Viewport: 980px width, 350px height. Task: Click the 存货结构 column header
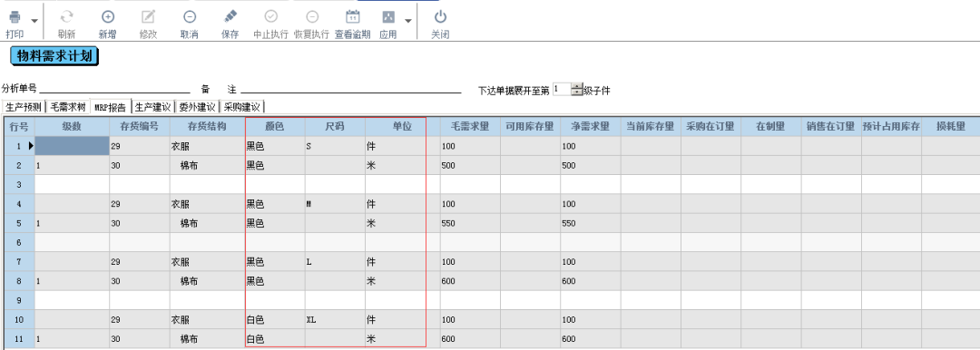[x=207, y=126]
